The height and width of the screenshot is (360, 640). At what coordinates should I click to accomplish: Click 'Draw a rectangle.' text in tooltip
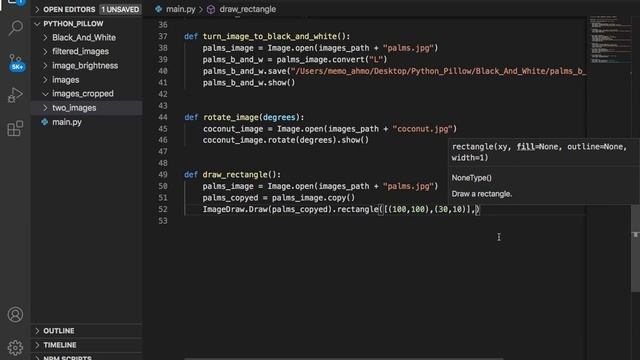(482, 194)
